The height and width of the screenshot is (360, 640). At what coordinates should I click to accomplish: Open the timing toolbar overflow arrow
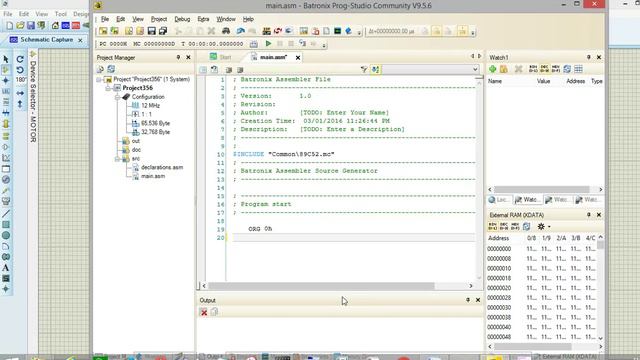[x=473, y=32]
